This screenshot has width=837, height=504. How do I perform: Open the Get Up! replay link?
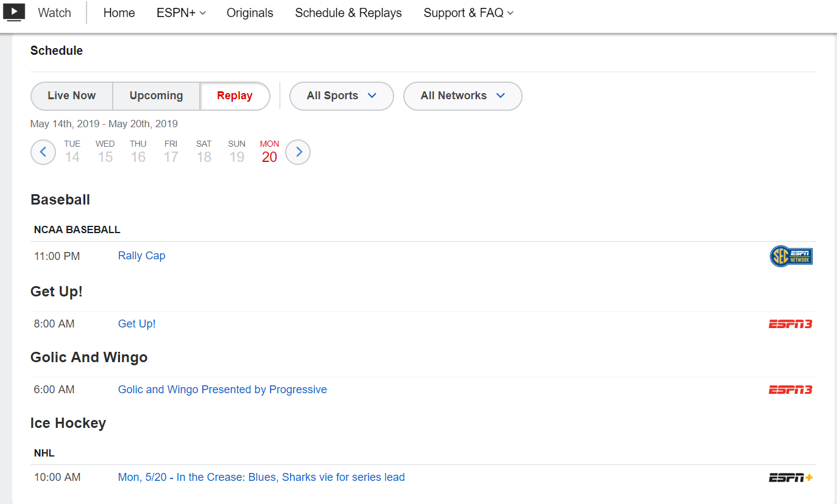tap(137, 324)
